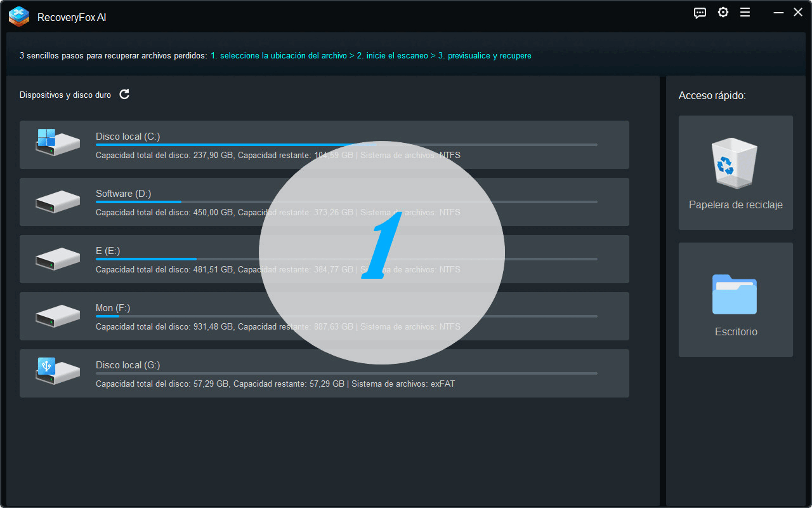Viewport: 812px width, 508px height.
Task: Click step 3 'previsualice y recupere' text
Action: coord(485,56)
